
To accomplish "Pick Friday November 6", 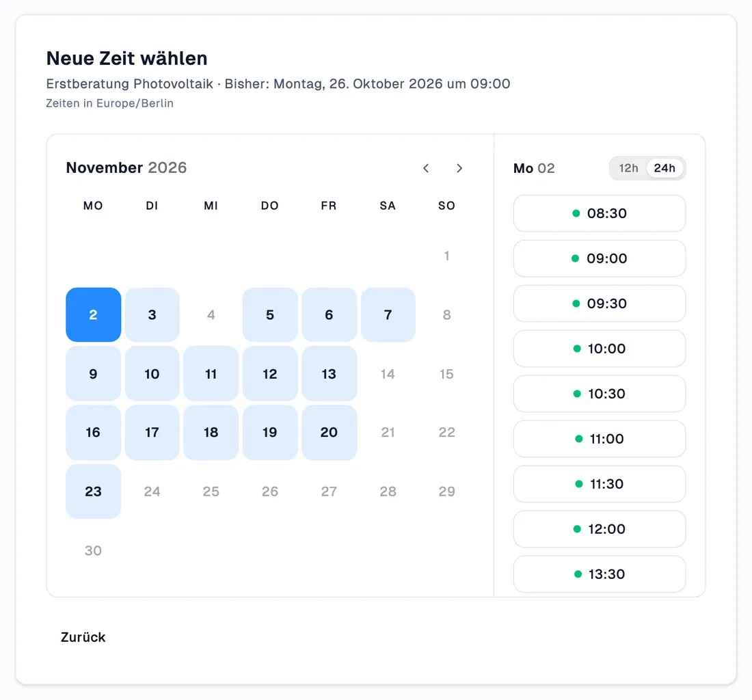I will pyautogui.click(x=329, y=315).
